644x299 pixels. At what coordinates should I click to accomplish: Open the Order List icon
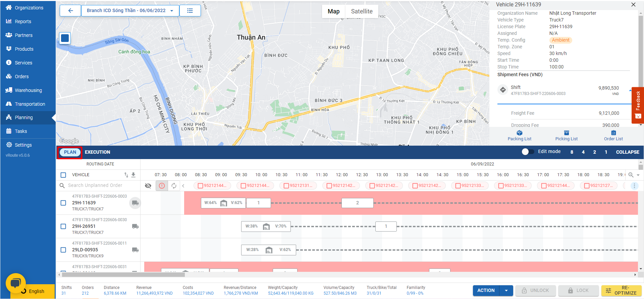point(613,133)
